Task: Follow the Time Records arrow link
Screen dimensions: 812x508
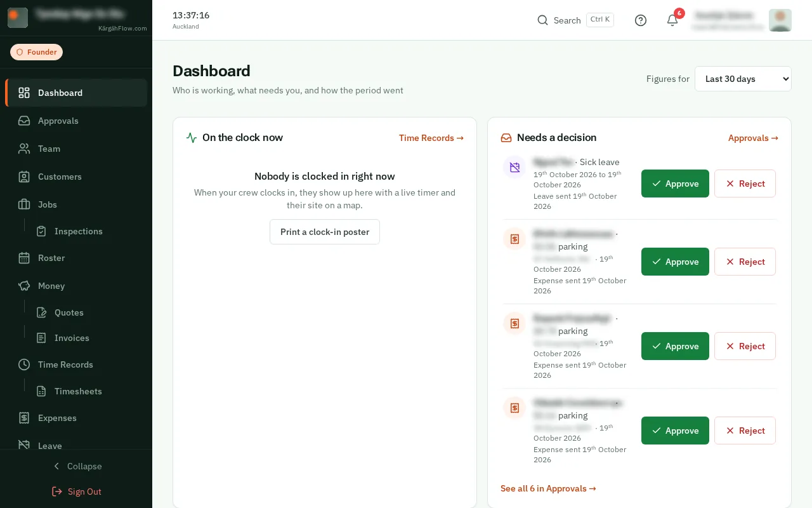Action: (431, 138)
